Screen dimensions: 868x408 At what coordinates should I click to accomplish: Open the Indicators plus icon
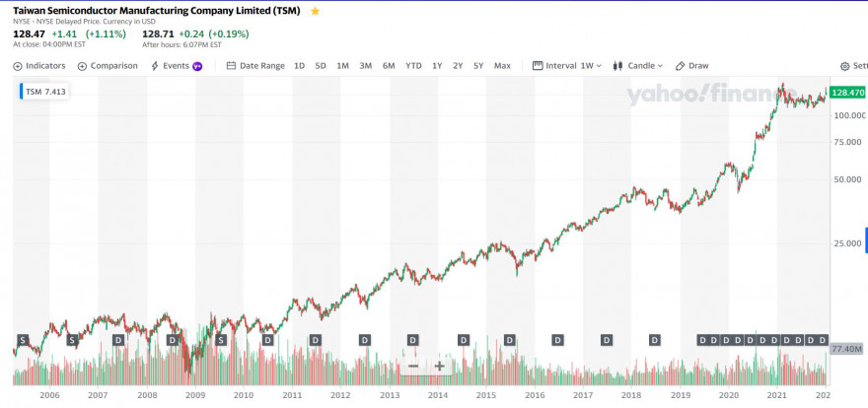(17, 66)
